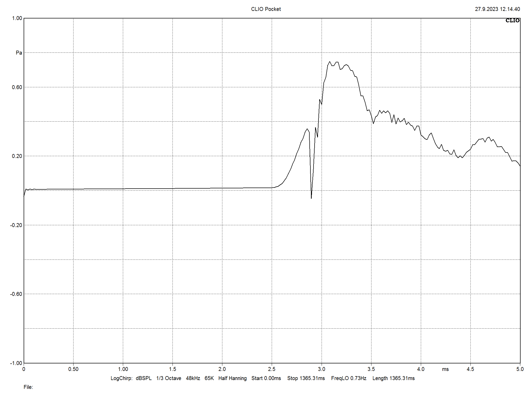Viewport: 532px width, 399px height.
Task: Click the 2.5 x-axis label
Action: [x=272, y=369]
